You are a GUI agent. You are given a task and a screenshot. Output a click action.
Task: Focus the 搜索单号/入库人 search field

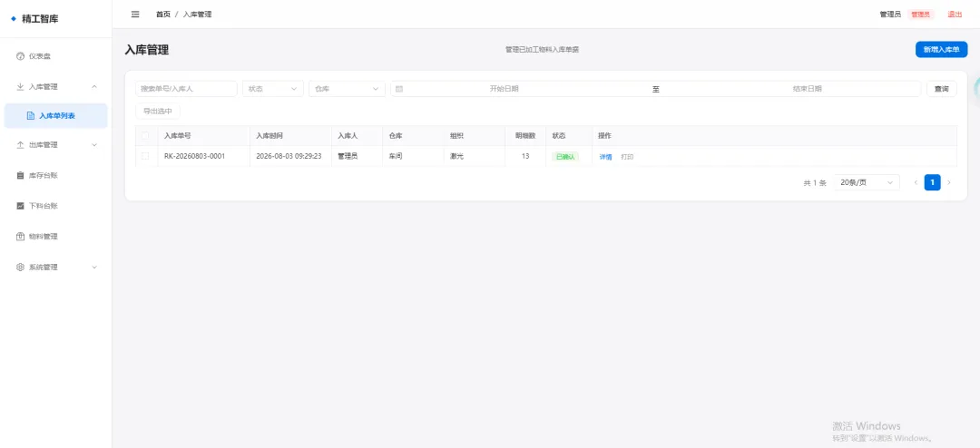[x=186, y=89]
